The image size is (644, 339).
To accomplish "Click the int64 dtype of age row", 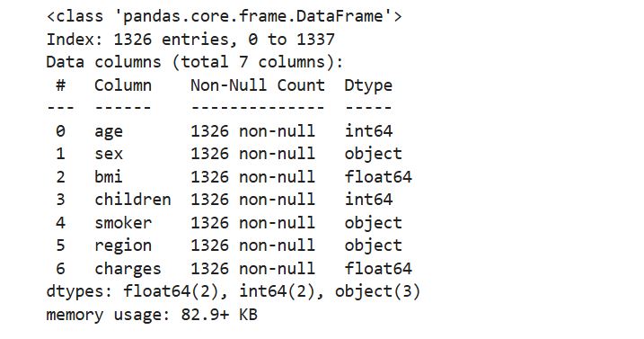I will [368, 131].
